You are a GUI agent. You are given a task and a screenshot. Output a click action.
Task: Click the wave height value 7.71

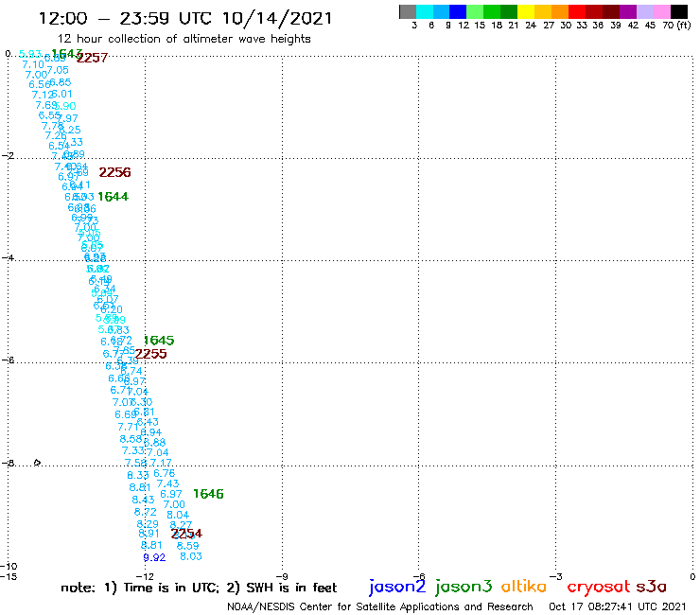click(x=129, y=427)
